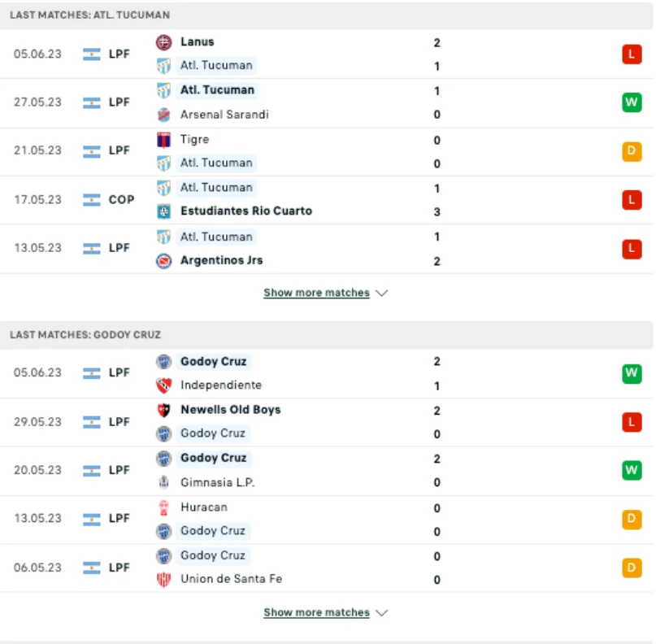This screenshot has height=644, width=656.
Task: Select the Huracan club crest
Action: [162, 507]
